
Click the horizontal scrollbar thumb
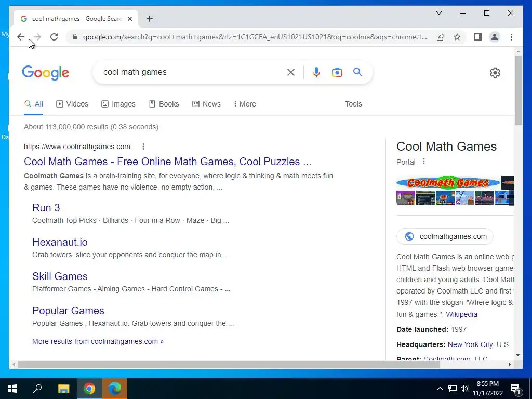tap(229, 364)
